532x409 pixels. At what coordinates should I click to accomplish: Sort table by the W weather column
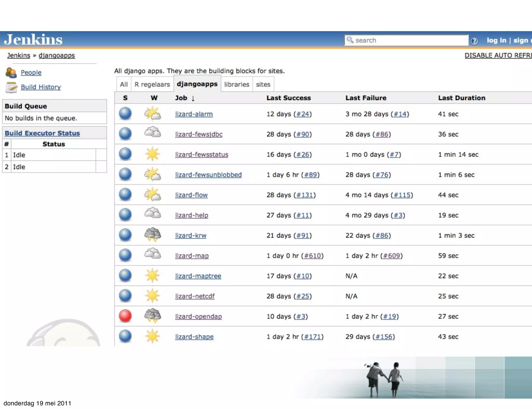point(154,98)
